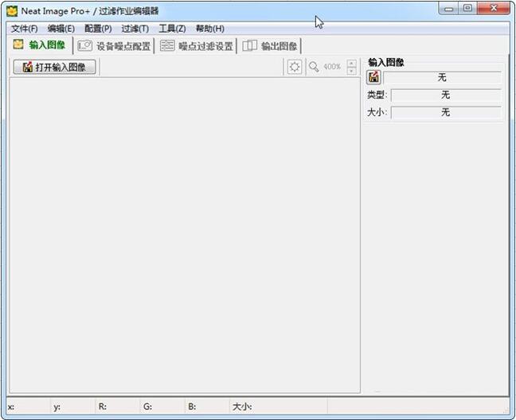Switch to the 输入图像 tab
Image resolution: width=516 pixels, height=420 pixels.
[x=39, y=45]
